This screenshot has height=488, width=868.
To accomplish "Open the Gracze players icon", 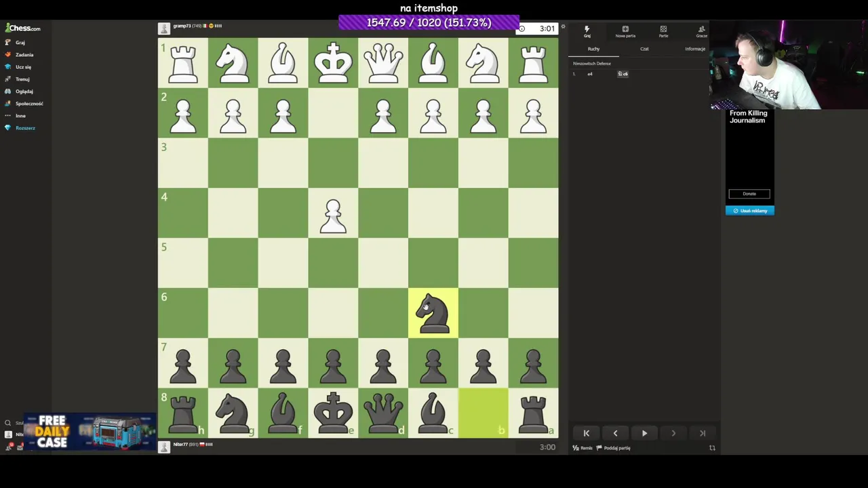I will 701,31.
